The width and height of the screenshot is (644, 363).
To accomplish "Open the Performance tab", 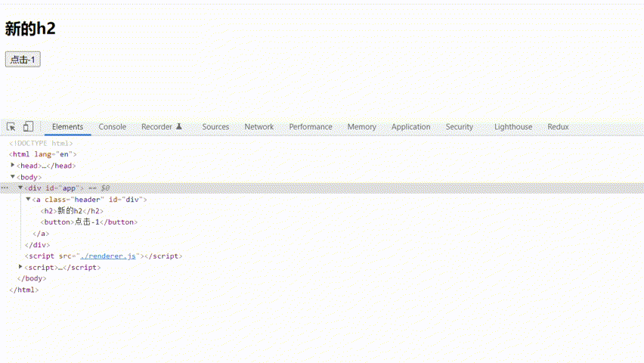I will coord(311,126).
